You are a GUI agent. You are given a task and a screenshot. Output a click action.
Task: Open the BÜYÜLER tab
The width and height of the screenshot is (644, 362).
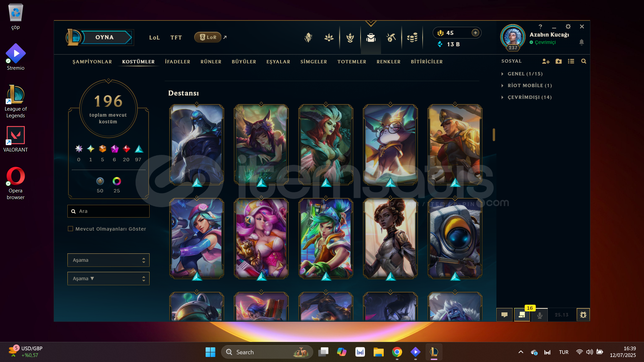point(244,62)
